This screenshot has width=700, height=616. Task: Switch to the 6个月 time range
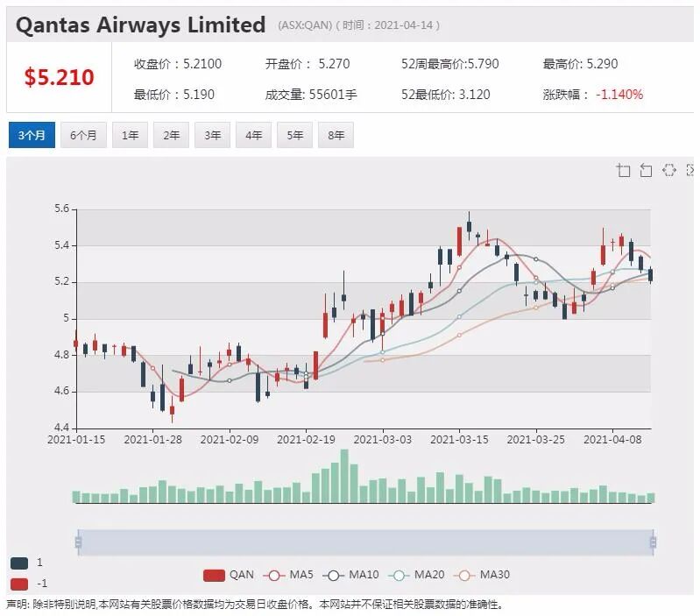click(x=83, y=135)
